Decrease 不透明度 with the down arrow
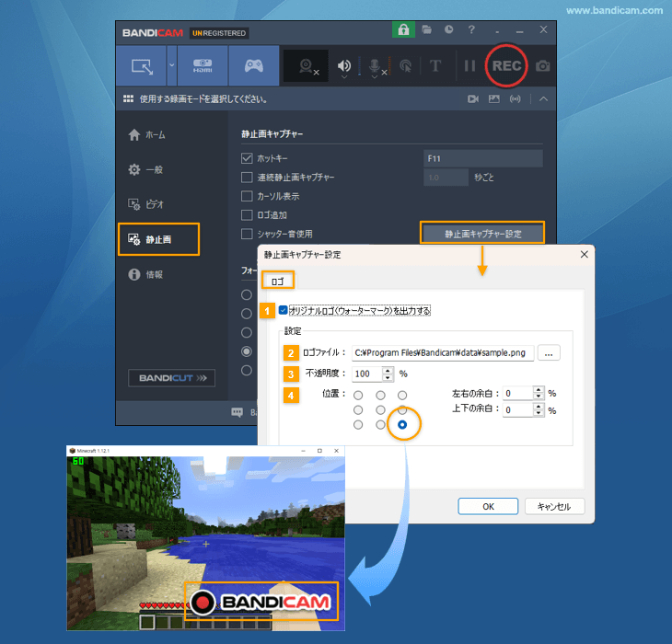672x644 pixels. 388,377
